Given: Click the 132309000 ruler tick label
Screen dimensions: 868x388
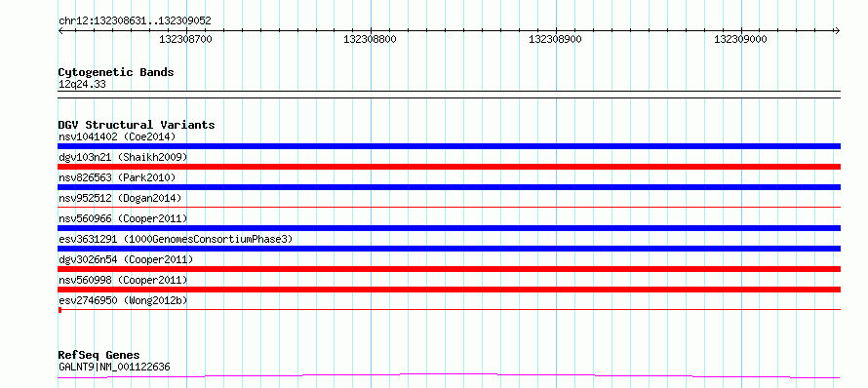Looking at the screenshot, I should [x=740, y=39].
